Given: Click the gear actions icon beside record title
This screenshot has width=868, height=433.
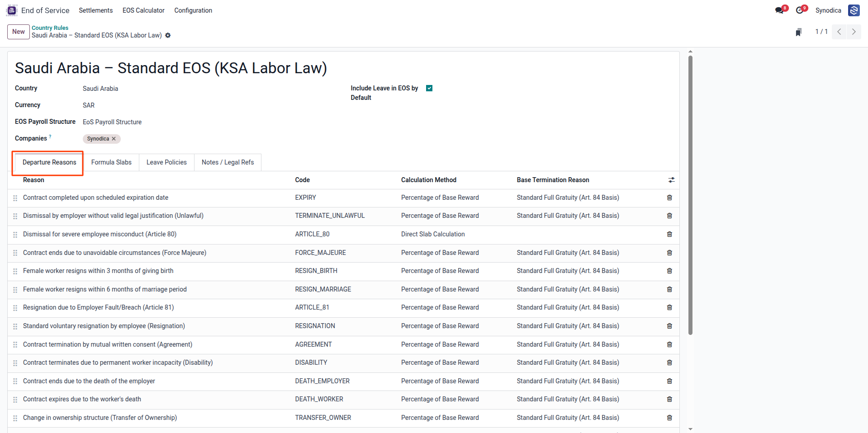Looking at the screenshot, I should point(168,35).
